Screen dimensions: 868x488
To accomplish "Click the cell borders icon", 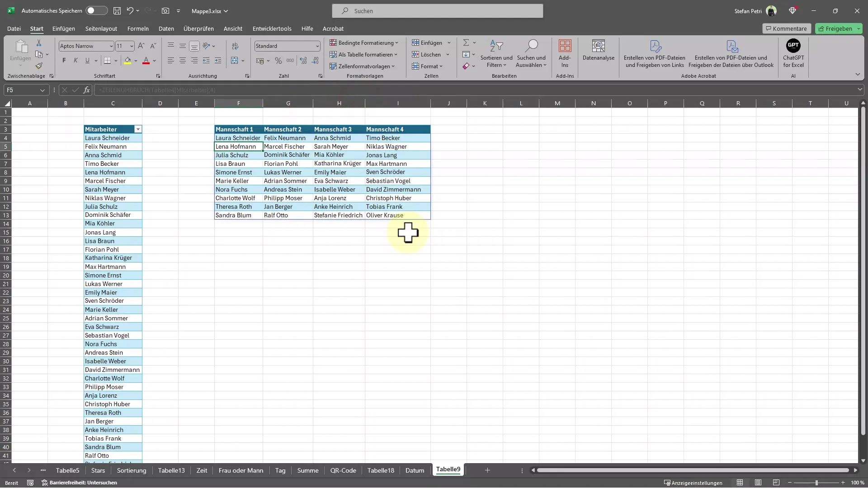I will coord(107,61).
